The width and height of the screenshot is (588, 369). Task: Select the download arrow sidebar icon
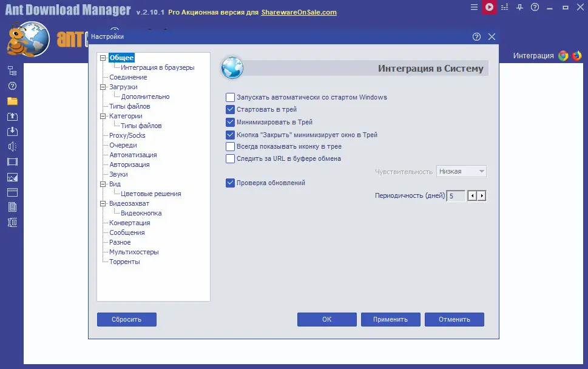click(x=12, y=131)
